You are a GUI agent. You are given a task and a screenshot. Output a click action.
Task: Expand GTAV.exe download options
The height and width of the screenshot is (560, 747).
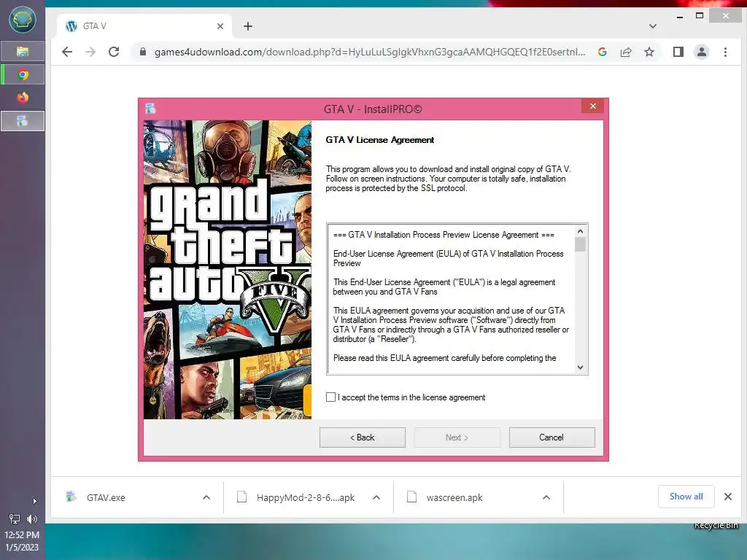pos(206,497)
